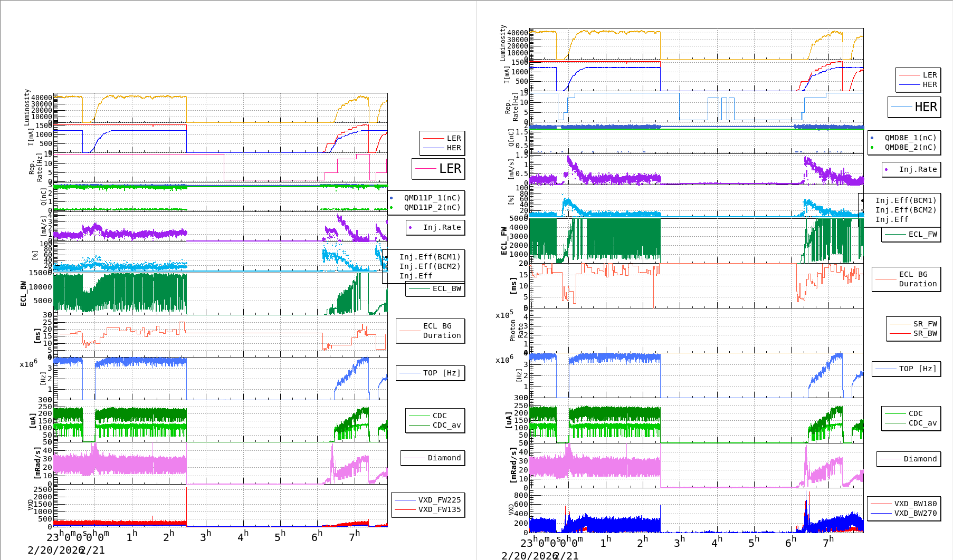
Task: Click the ECL_BW y-axis title
Action: [x=23, y=293]
